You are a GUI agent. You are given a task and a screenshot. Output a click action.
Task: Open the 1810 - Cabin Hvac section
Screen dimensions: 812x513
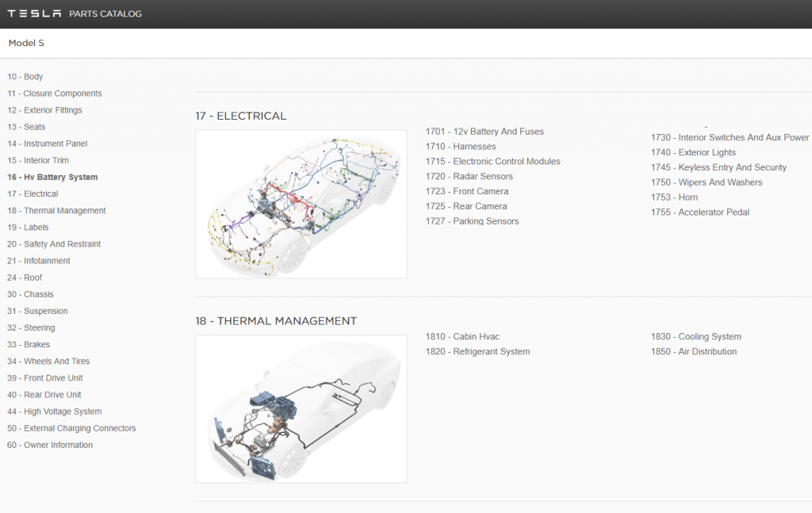tap(462, 336)
